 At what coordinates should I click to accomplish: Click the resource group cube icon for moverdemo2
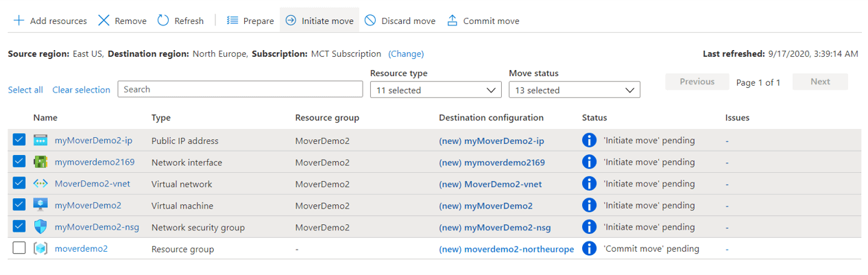pos(40,249)
